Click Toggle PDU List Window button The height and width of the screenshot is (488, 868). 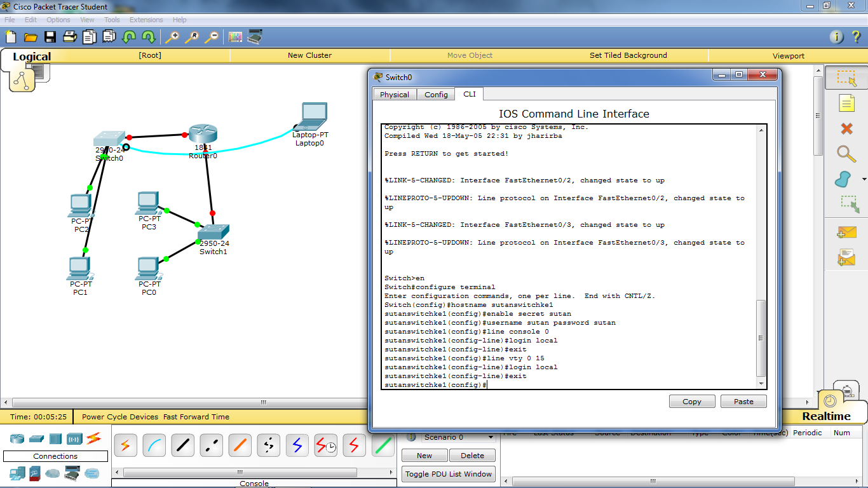449,474
